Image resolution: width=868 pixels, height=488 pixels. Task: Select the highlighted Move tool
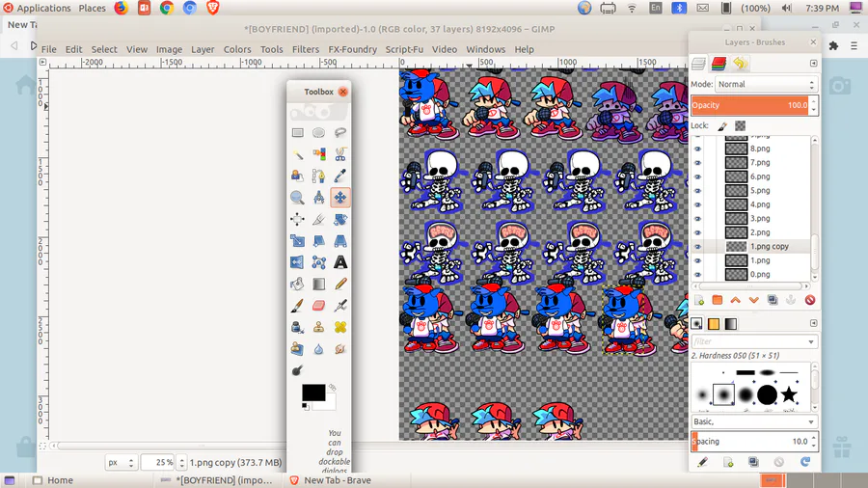tap(339, 198)
